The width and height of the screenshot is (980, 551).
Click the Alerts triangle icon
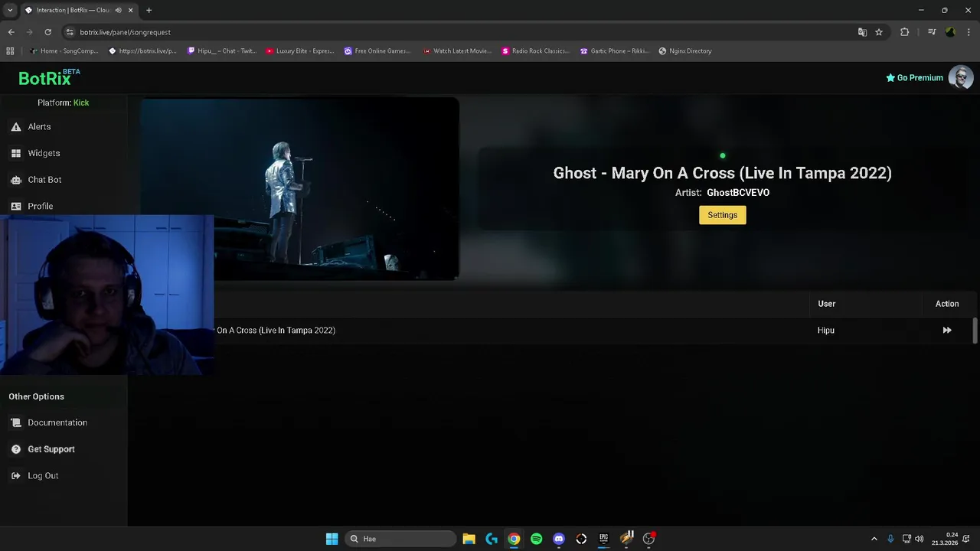point(16,127)
